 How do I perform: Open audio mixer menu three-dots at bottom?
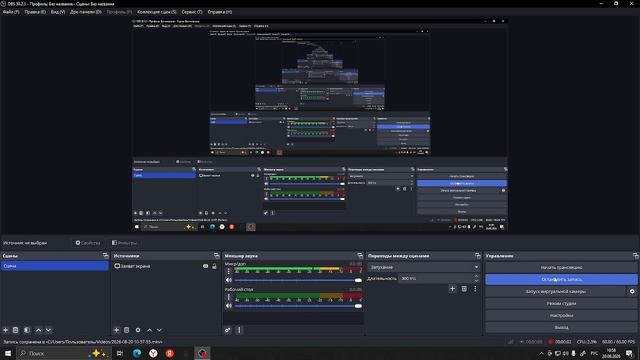point(239,330)
